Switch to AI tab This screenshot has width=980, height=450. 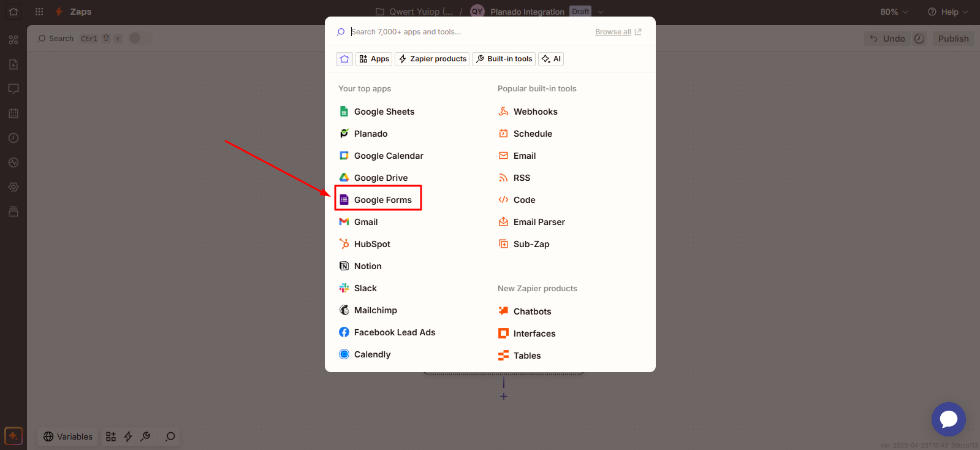click(551, 59)
